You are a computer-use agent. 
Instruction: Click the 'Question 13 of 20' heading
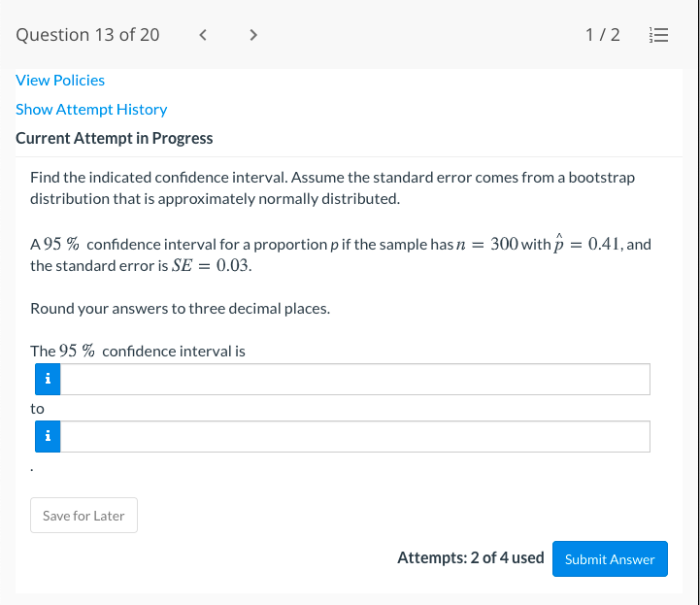pos(87,35)
